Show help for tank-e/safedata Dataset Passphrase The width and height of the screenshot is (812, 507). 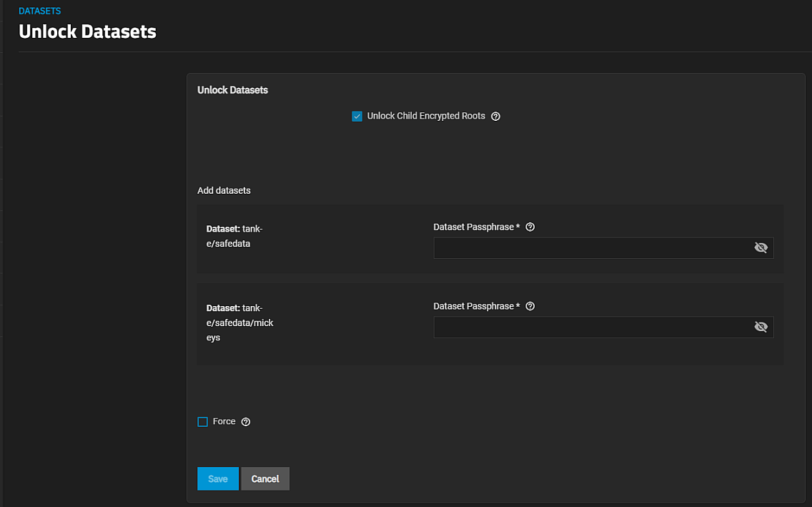[530, 227]
